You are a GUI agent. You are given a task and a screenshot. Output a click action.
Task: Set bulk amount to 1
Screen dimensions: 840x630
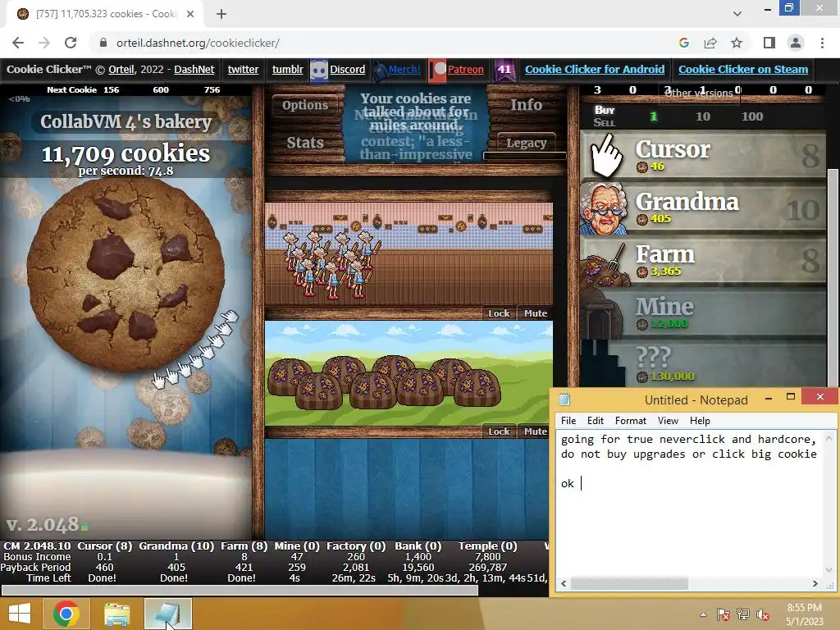654,116
